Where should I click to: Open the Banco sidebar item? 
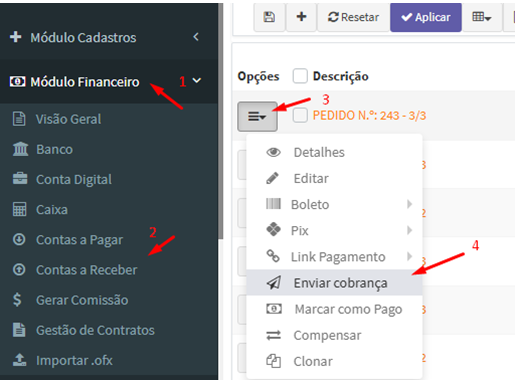(x=54, y=149)
